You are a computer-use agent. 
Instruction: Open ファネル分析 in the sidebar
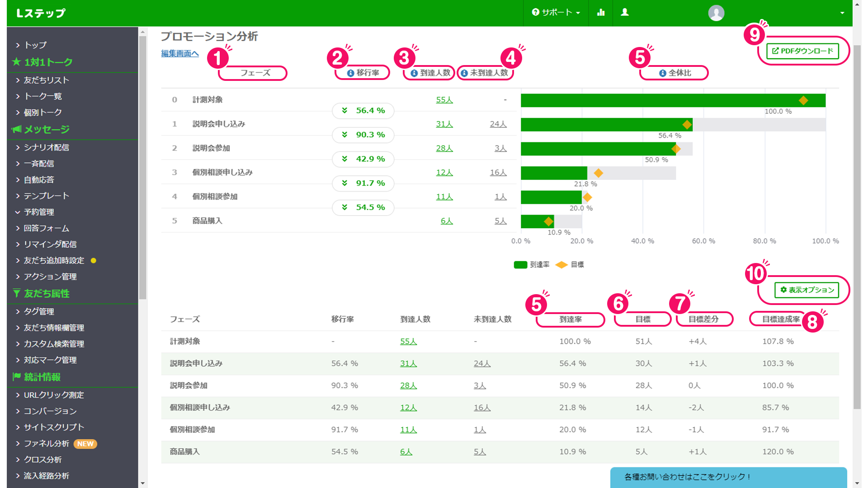(47, 444)
